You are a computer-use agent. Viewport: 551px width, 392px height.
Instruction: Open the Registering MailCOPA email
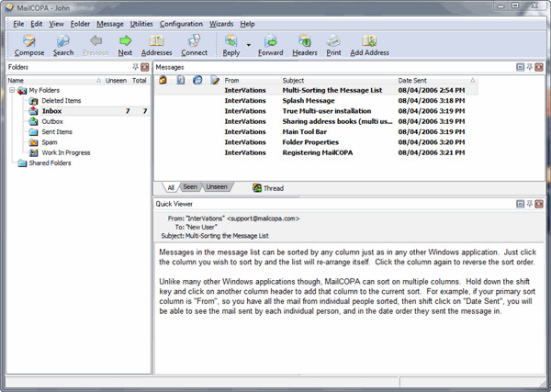[x=316, y=152]
